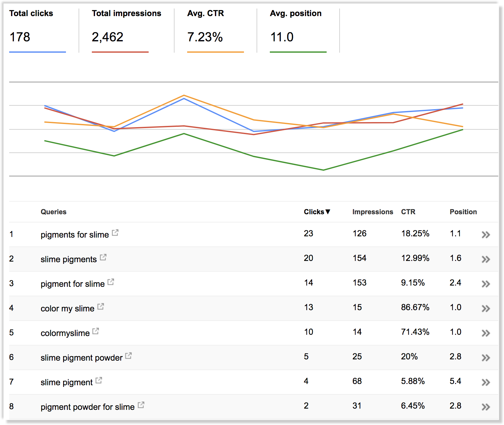Sort table by Impressions column
This screenshot has height=425, width=504.
click(x=373, y=212)
